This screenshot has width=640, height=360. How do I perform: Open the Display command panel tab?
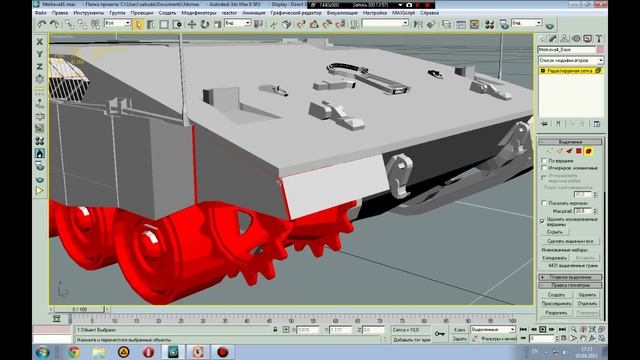587,38
